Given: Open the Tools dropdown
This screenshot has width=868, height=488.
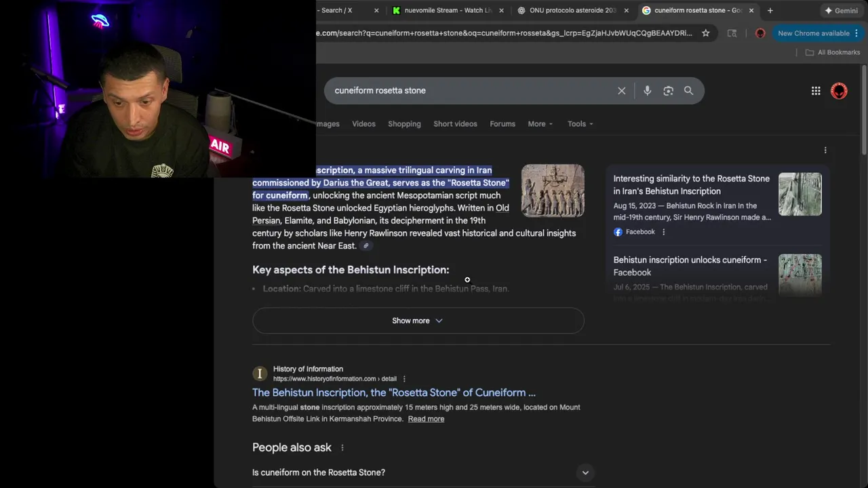Looking at the screenshot, I should [x=580, y=124].
